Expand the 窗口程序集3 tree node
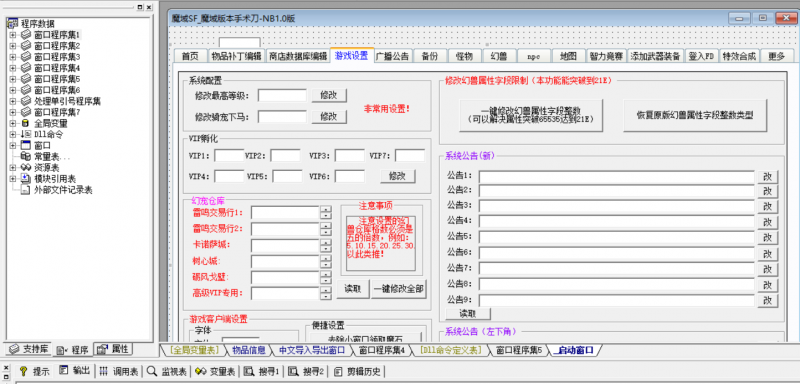Viewport: 800px width, 384px height. coord(12,57)
